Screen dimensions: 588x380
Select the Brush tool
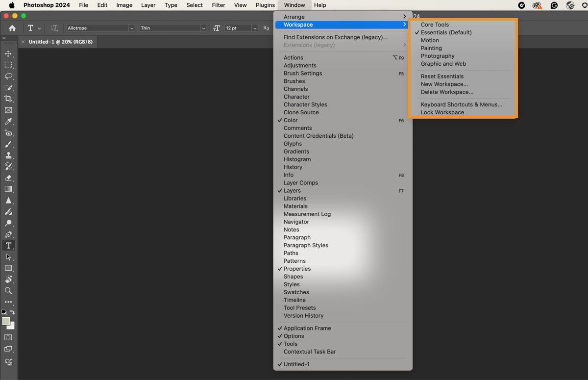pos(8,145)
